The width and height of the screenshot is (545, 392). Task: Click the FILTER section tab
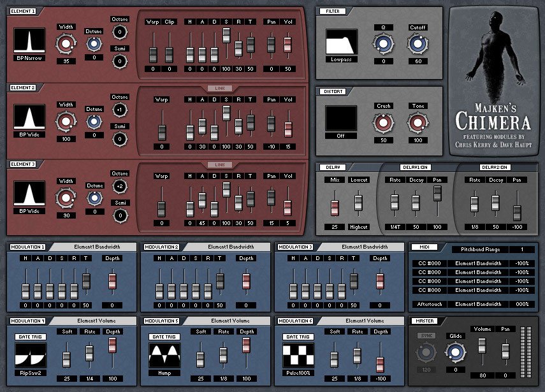click(x=333, y=11)
